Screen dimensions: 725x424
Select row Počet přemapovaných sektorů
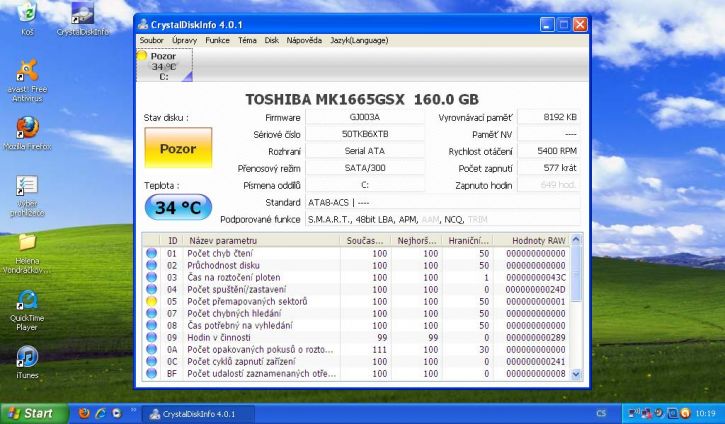pos(356,301)
